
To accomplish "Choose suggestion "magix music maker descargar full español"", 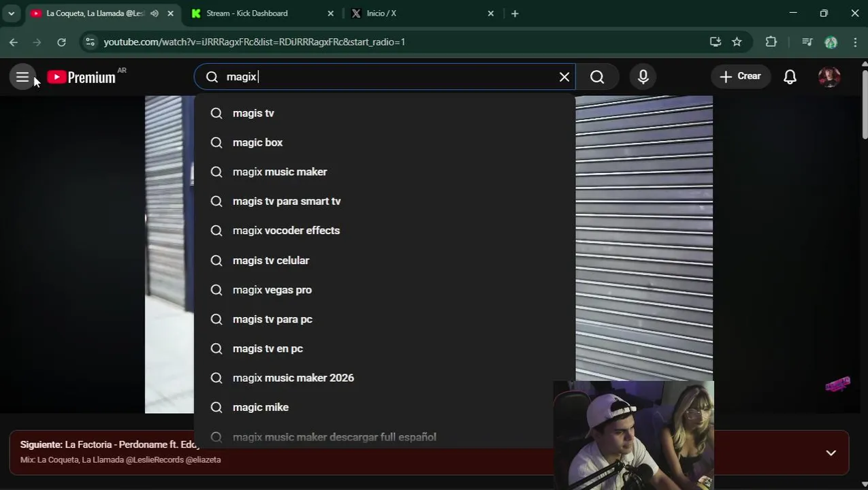I will (x=385, y=436).
